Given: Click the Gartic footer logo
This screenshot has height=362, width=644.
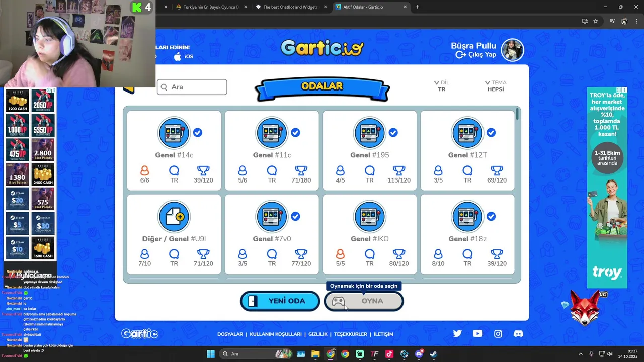Looking at the screenshot, I should [139, 334].
